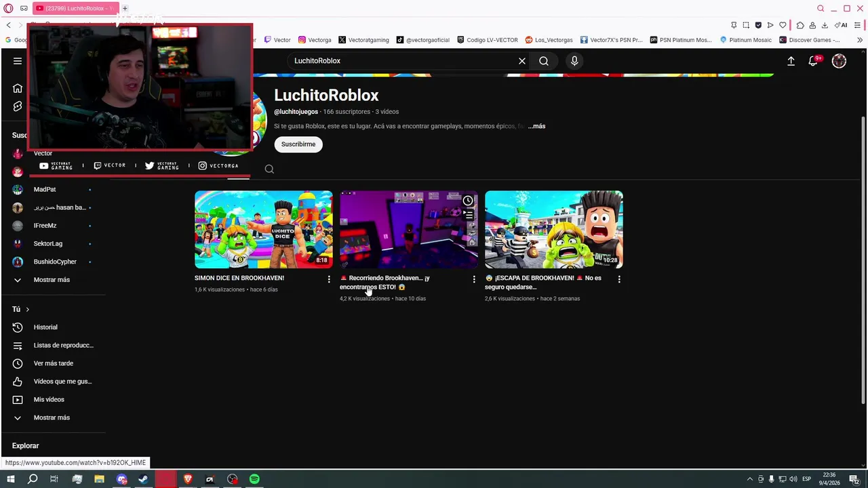Open browser downloads icon
Viewport: 868px width, 488px height.
coord(825,25)
